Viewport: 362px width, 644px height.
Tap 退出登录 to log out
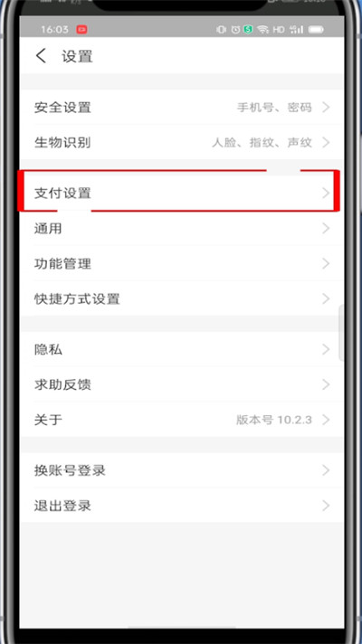click(182, 506)
